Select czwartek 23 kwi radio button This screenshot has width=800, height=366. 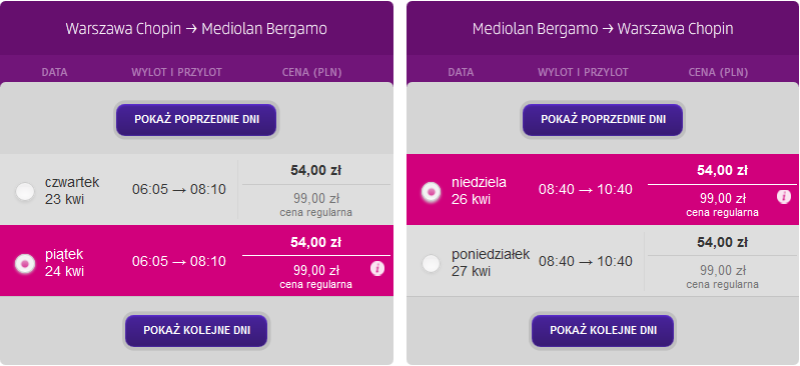click(24, 191)
